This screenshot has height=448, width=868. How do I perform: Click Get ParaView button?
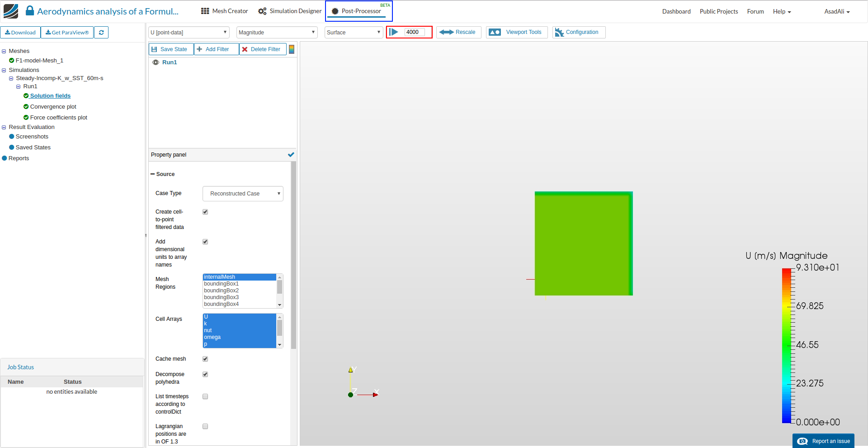67,33
